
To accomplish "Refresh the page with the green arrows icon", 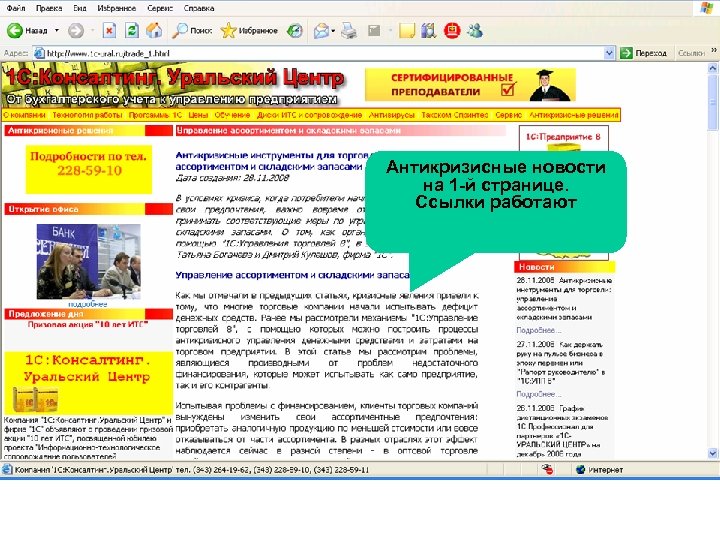I will (132, 31).
